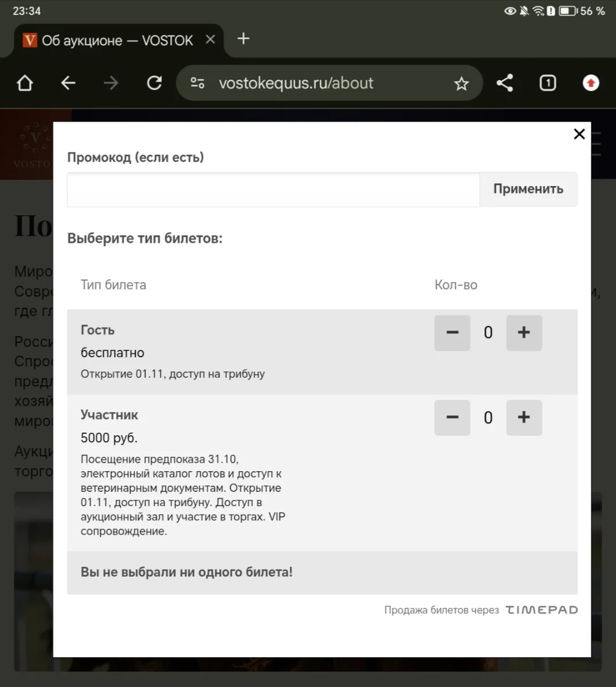Open a new tab with plus
Screen dimensions: 616x687
243,38
